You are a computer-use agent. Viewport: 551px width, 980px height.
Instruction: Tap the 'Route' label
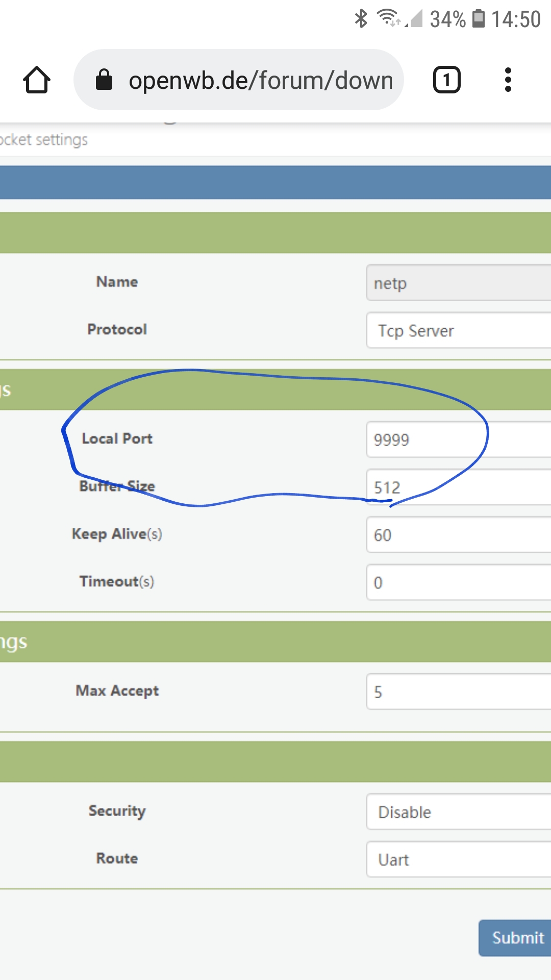click(117, 858)
